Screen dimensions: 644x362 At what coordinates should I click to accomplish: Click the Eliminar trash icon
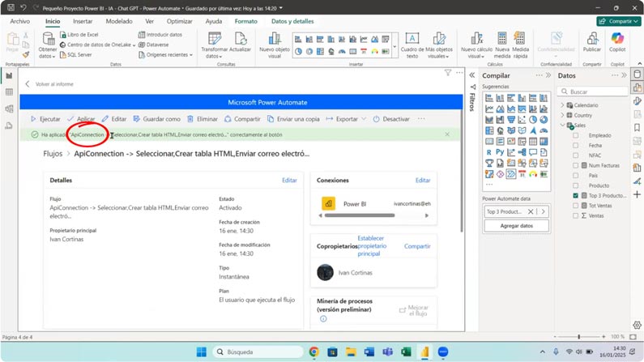click(x=190, y=119)
